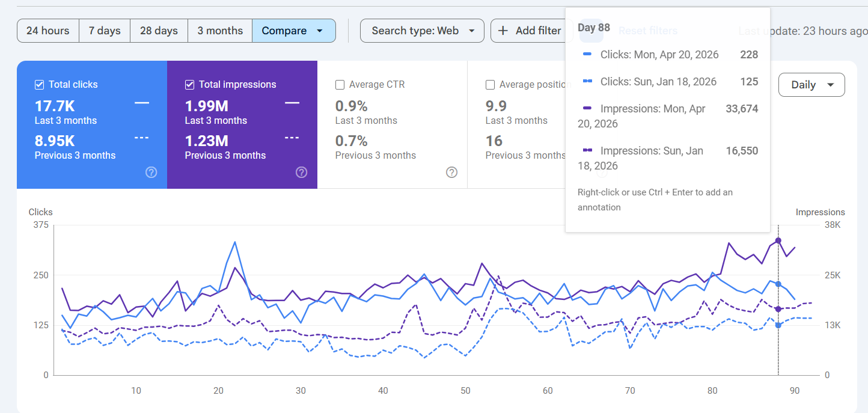This screenshot has height=413, width=868.
Task: Click the 50 day label on x-axis
Action: tap(465, 391)
